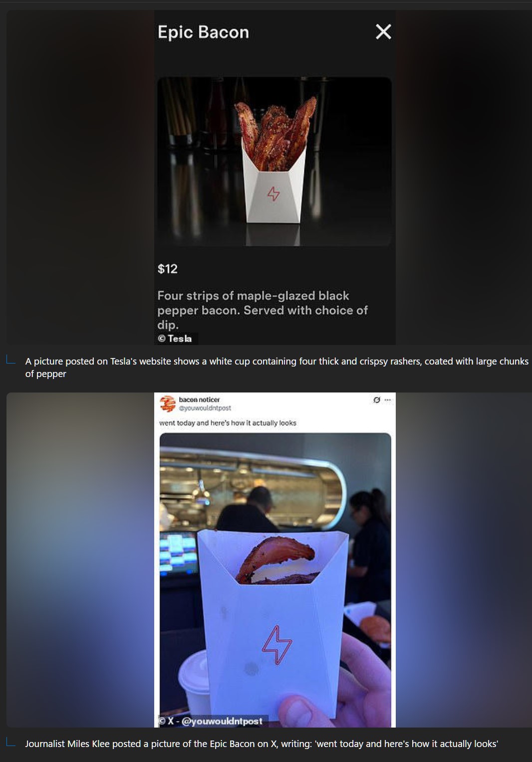Click the red lightning bolt logo on Tesla's cup
The width and height of the screenshot is (532, 762).
coord(273,194)
